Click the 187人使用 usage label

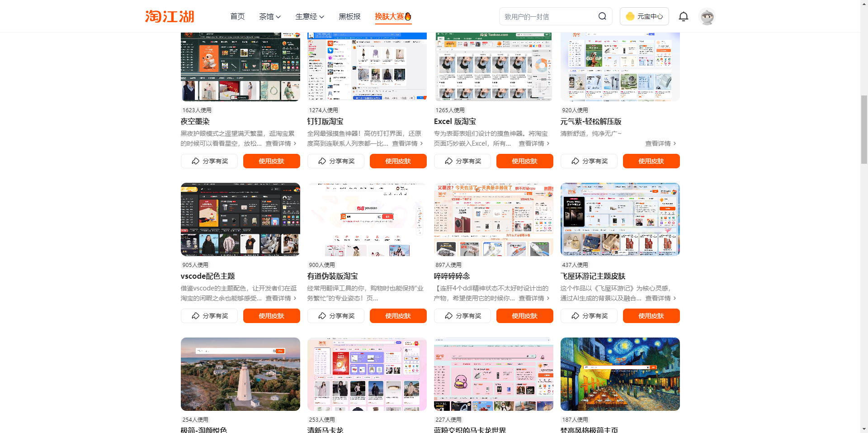[x=575, y=419]
